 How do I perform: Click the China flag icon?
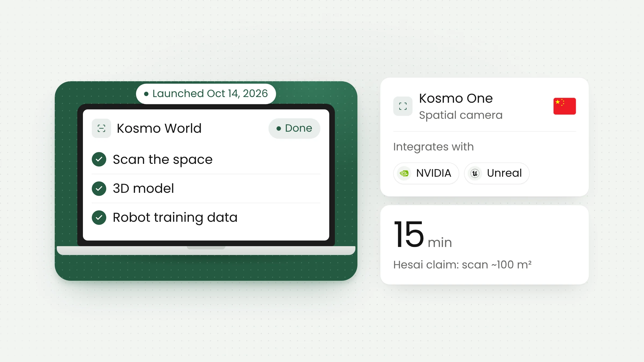click(x=565, y=106)
